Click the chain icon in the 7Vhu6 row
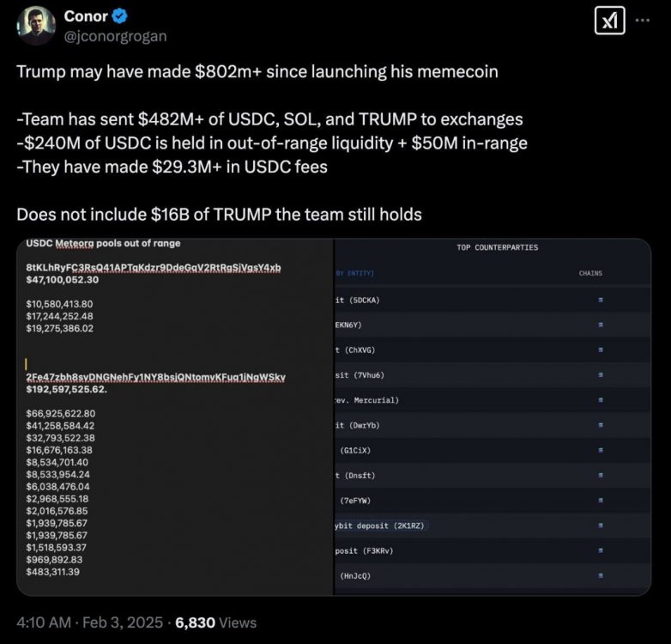This screenshot has height=644, width=671. pos(601,375)
